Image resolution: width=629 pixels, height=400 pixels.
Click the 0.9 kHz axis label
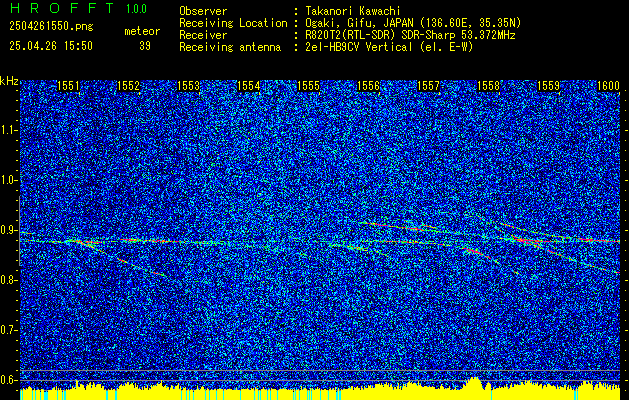[8, 230]
